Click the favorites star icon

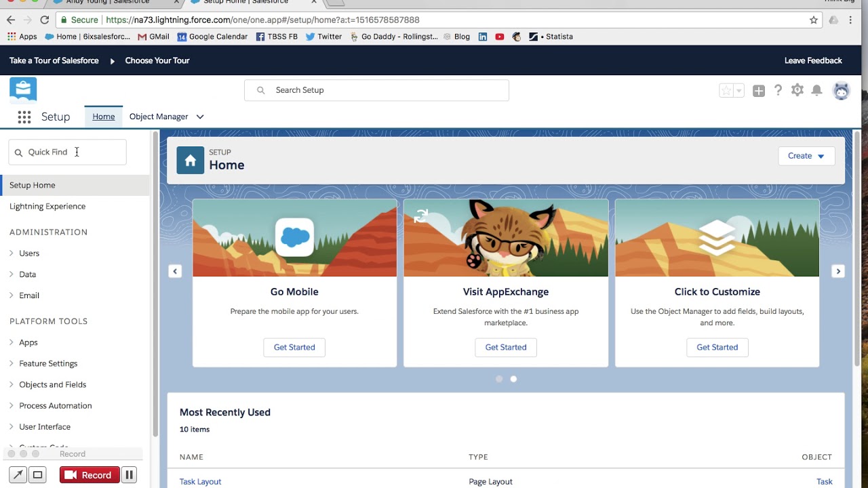click(x=726, y=91)
